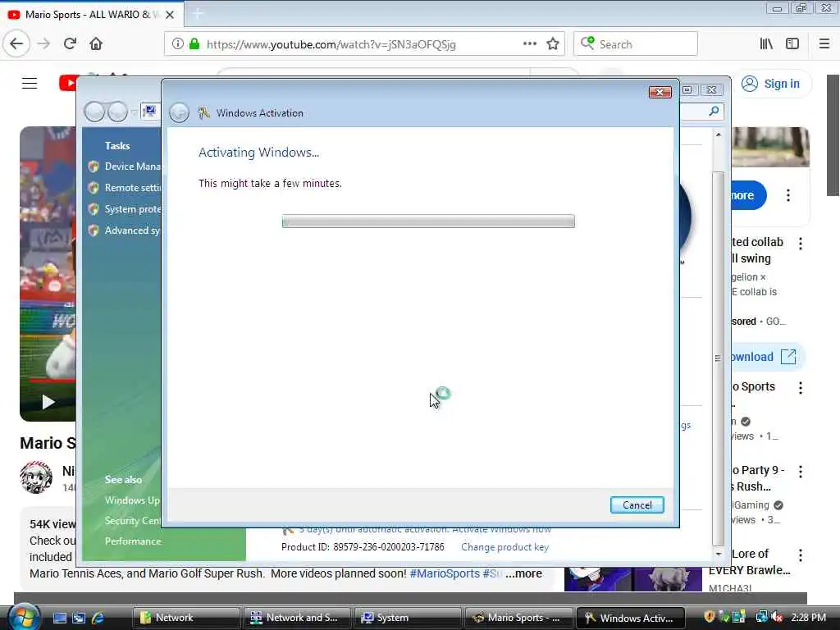
Task: Click the security shield tray icon
Action: click(710, 617)
